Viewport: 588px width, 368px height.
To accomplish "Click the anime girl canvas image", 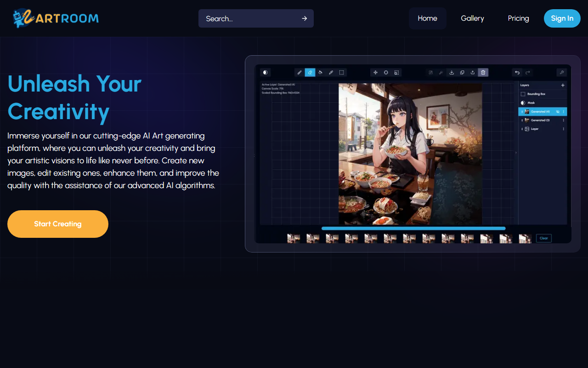I will coord(410,154).
